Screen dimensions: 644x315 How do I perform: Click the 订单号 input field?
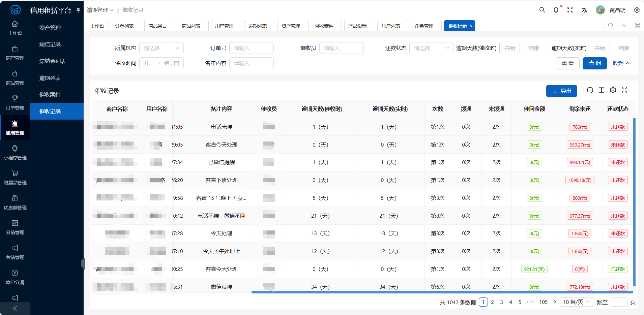[x=251, y=48]
